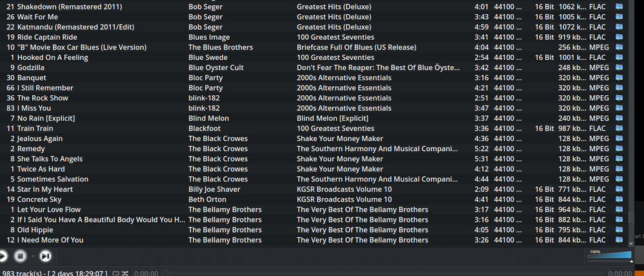Click the Stop playback button
Image resolution: width=644 pixels, height=276 pixels.
point(20,256)
